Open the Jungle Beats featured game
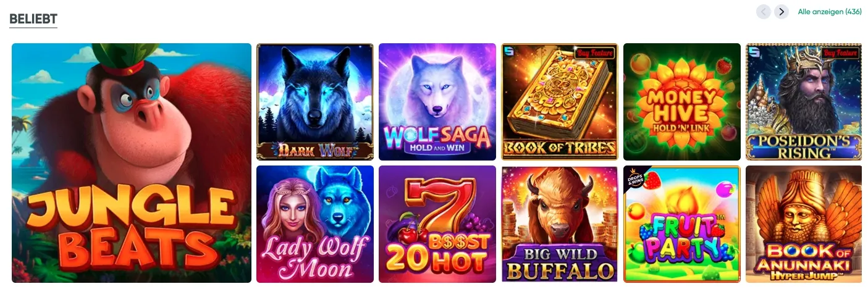Screen dimensions: 868x289 (132, 163)
